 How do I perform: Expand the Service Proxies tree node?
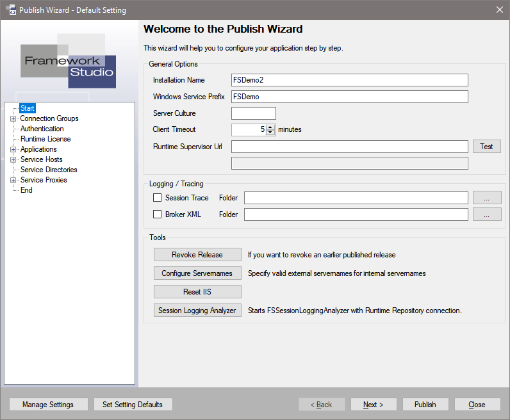(13, 180)
